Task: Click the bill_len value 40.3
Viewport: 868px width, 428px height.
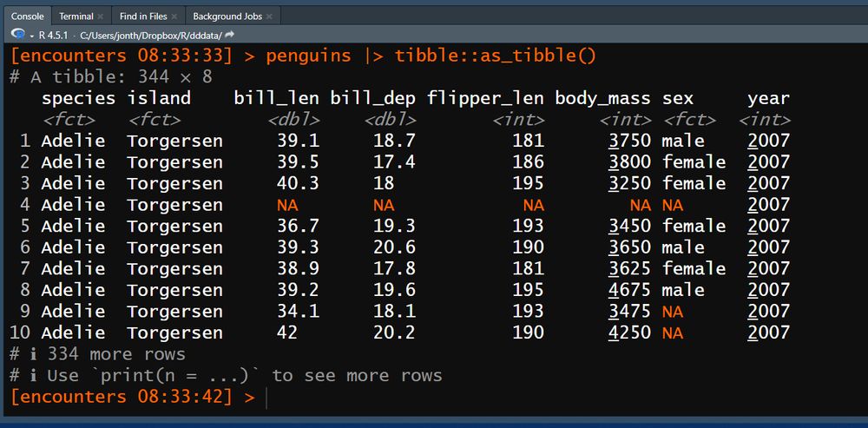Action: (x=298, y=183)
